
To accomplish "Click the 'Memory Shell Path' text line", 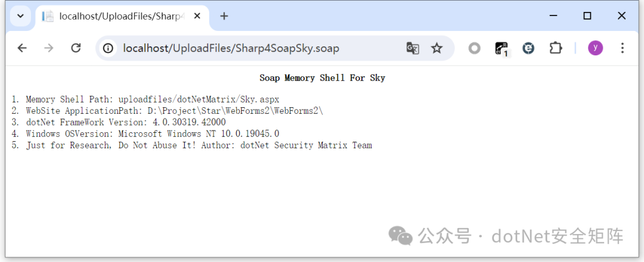I will pyautogui.click(x=152, y=99).
